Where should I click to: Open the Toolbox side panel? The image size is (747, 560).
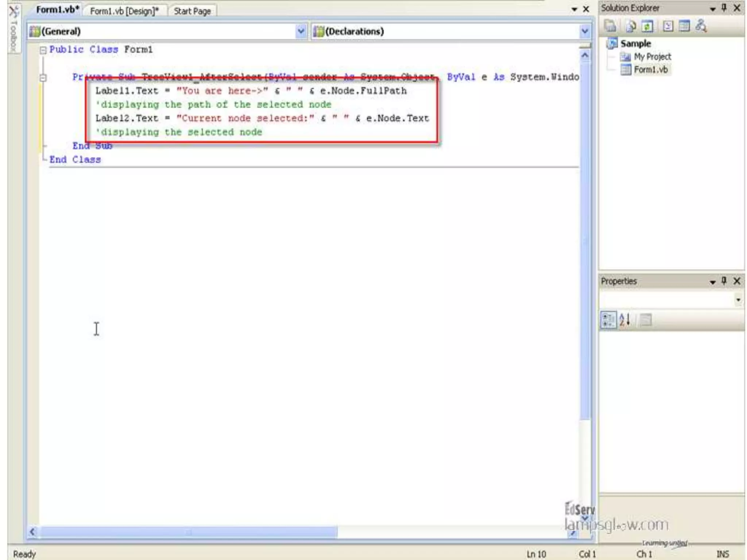[13, 28]
